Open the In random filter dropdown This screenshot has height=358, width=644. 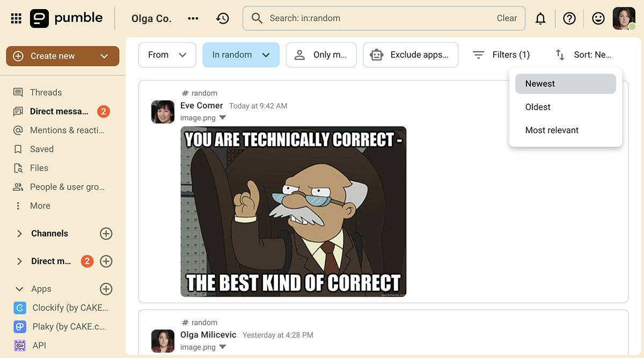(241, 55)
